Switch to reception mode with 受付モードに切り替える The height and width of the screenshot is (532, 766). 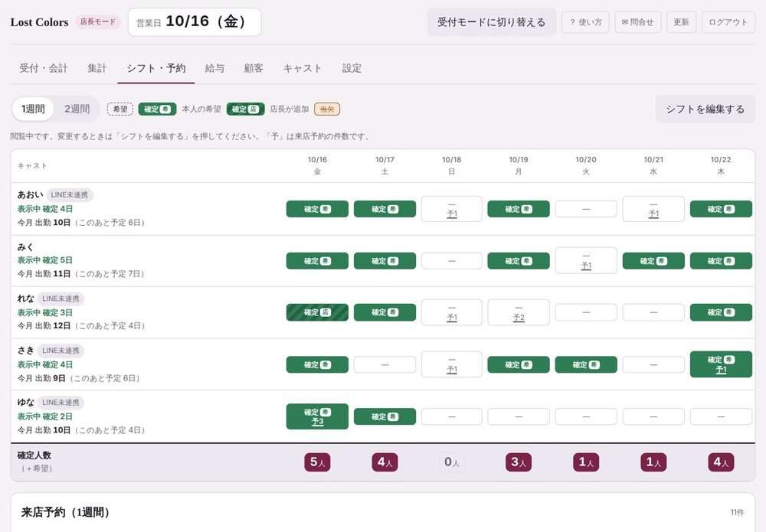click(x=492, y=22)
